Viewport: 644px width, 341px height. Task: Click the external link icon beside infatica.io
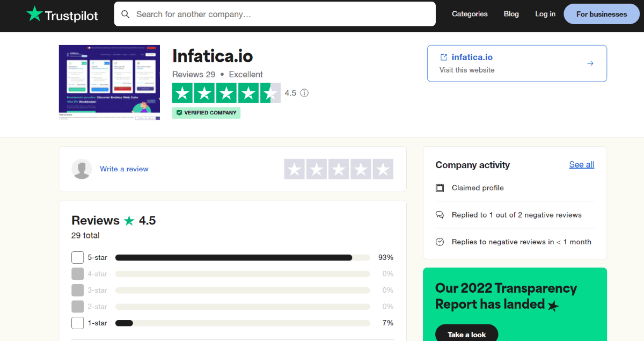coord(444,57)
